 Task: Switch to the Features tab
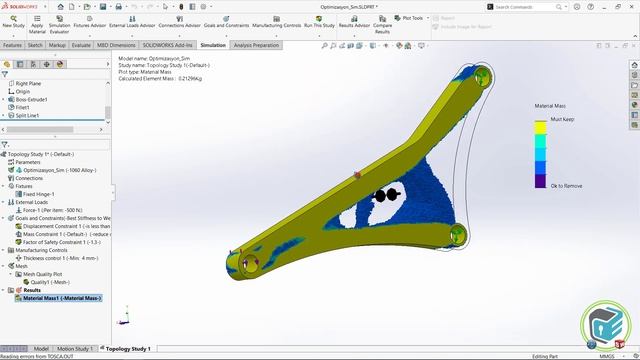[12, 45]
